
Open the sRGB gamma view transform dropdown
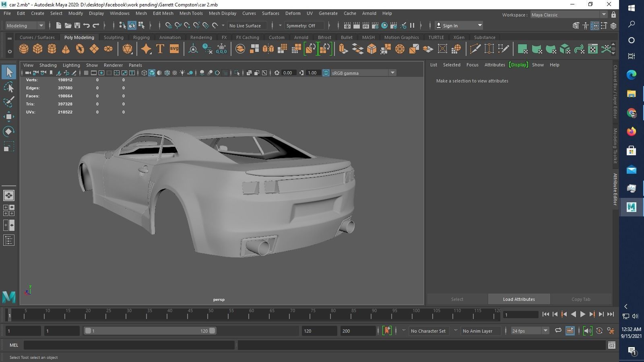[x=363, y=73]
